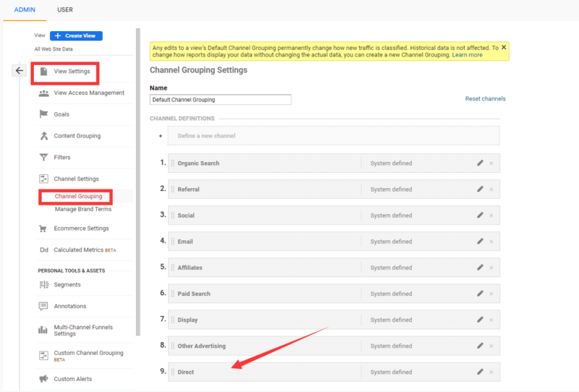The width and height of the screenshot is (579, 392).
Task: Select Manage Brand Terms in sidebar
Action: coord(82,209)
